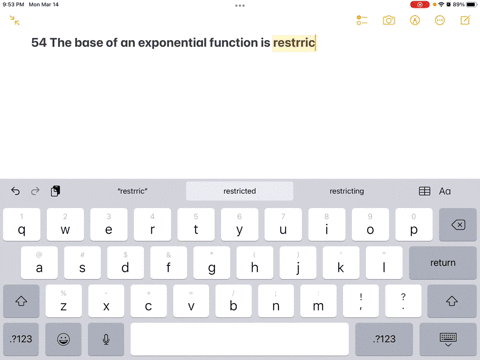Keep the quoted "restrric" suggestion
Viewport: 480px width, 360px height.
pos(132,191)
